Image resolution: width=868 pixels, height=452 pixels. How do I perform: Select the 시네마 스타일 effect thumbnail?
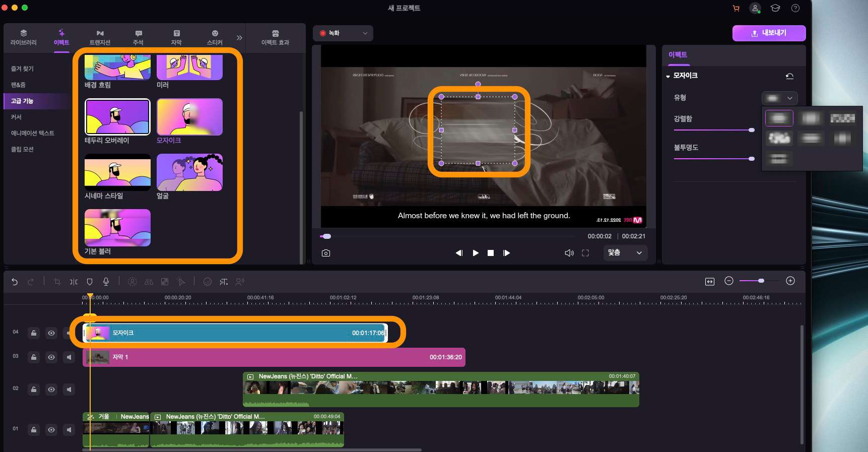click(117, 172)
